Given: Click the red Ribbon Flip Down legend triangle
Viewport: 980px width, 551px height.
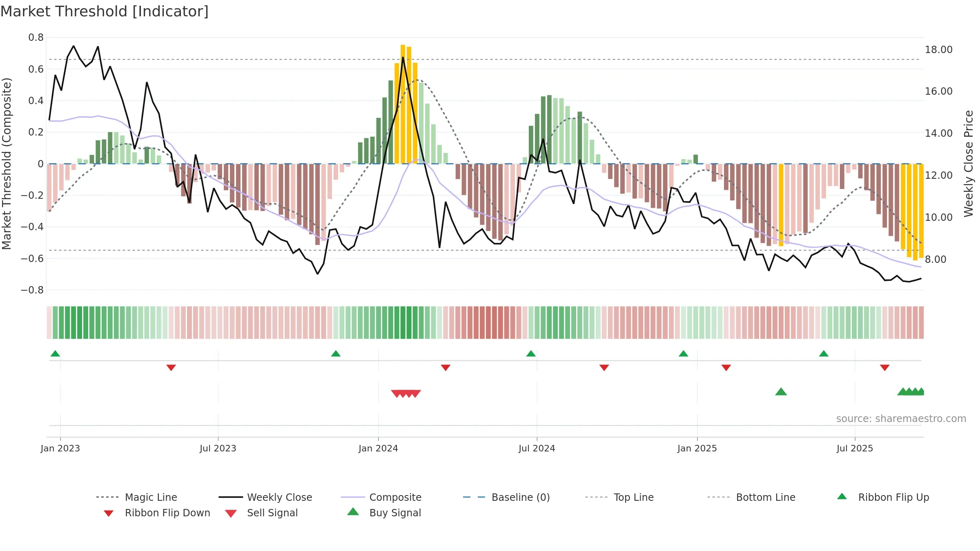Looking at the screenshot, I should [x=108, y=513].
